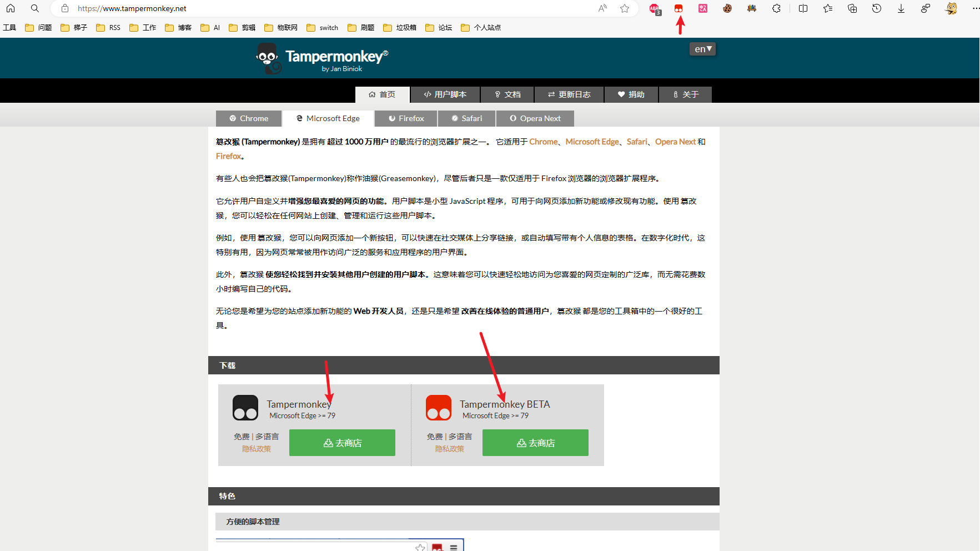Open the AdBlock Plus extension icon
Screen dimensions: 980x551
pyautogui.click(x=655, y=9)
